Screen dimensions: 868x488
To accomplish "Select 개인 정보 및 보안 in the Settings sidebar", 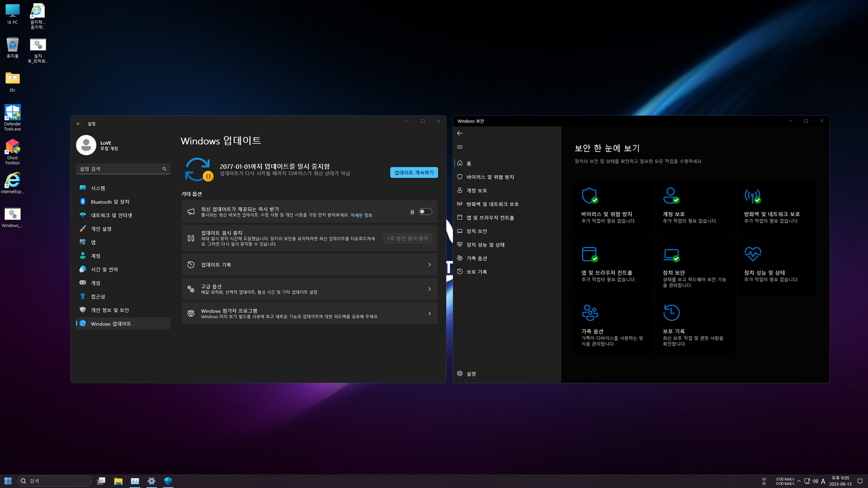I will point(123,310).
